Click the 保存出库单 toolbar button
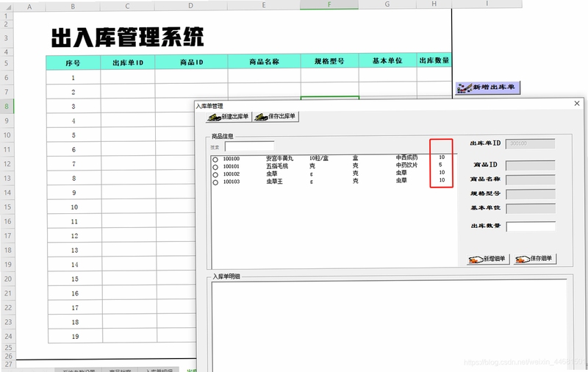 click(x=276, y=117)
